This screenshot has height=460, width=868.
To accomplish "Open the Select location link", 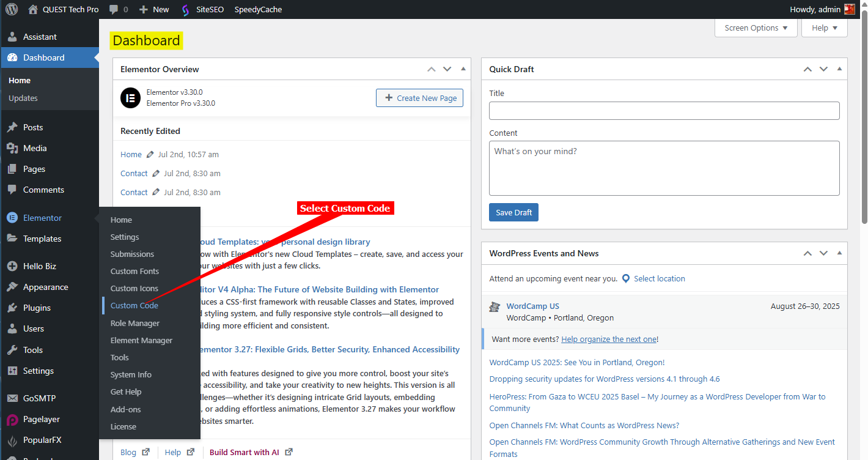I will point(659,278).
